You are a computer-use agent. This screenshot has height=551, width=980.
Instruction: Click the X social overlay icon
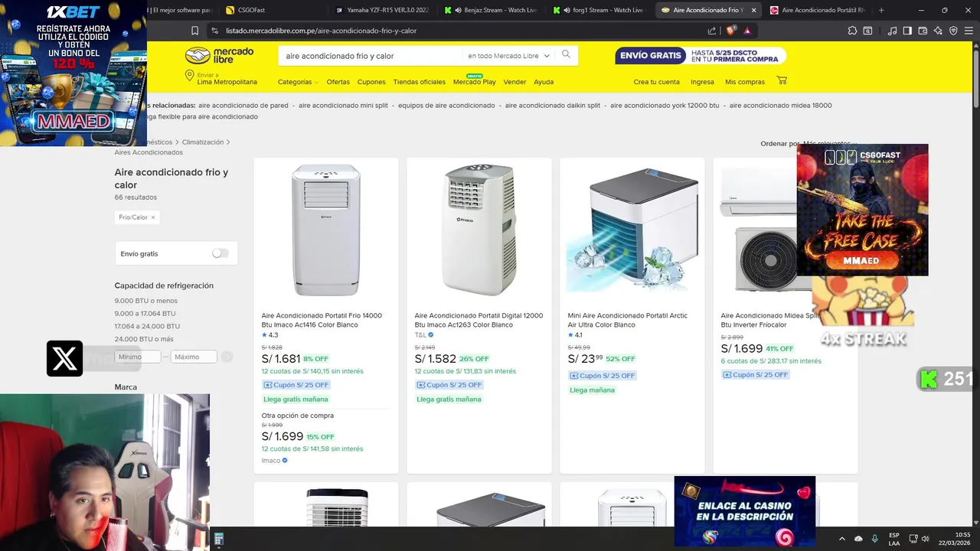point(64,358)
